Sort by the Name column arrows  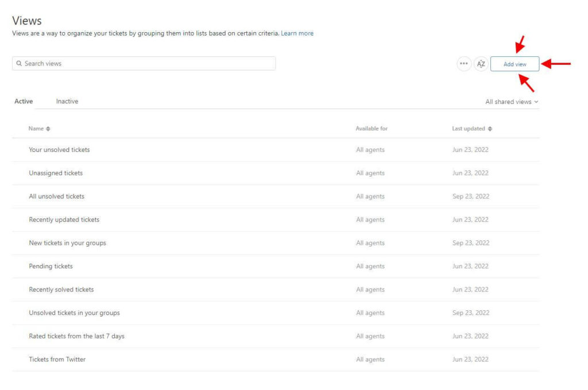[48, 128]
